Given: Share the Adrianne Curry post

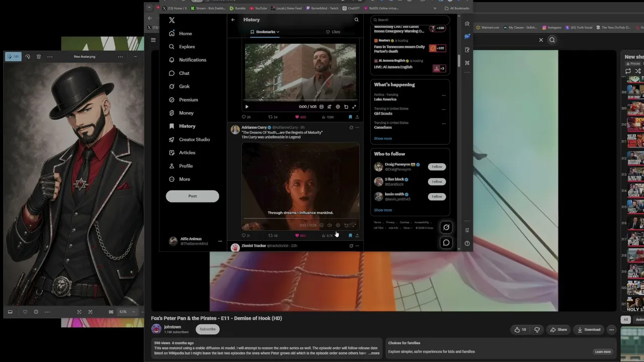Looking at the screenshot, I should point(357,235).
